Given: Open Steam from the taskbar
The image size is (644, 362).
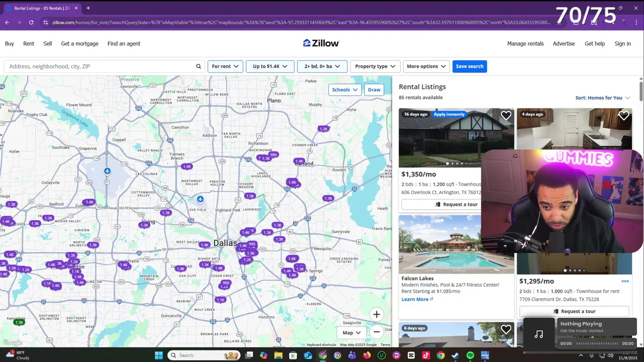Looking at the screenshot, I should 455,355.
